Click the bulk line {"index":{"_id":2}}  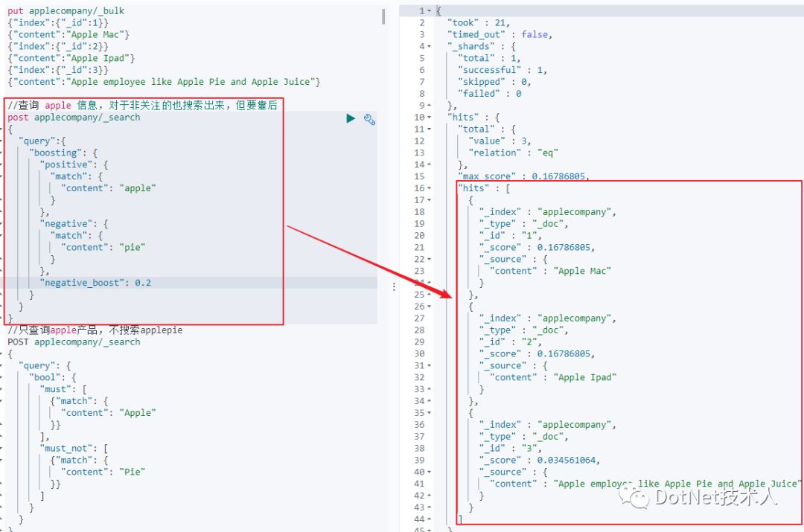(58, 46)
